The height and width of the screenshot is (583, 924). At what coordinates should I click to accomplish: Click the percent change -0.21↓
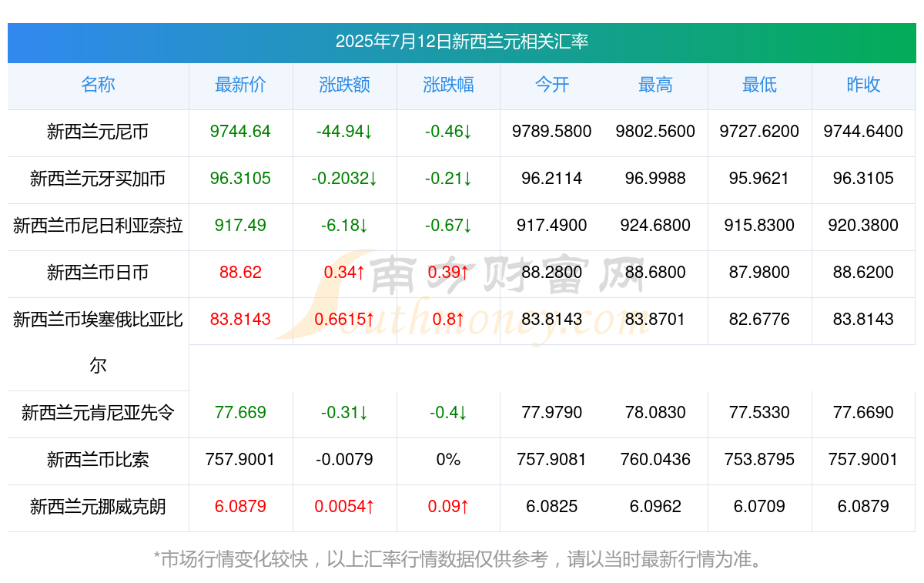448,179
